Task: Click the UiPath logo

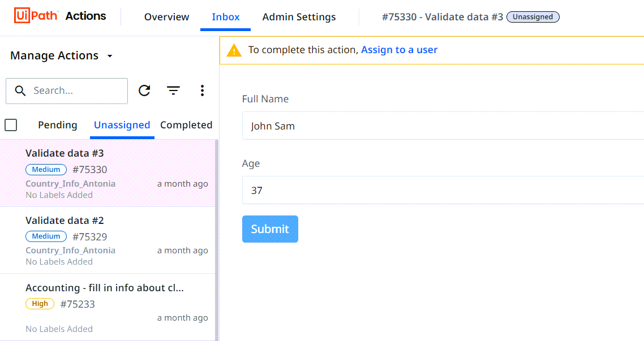Action: click(x=36, y=16)
